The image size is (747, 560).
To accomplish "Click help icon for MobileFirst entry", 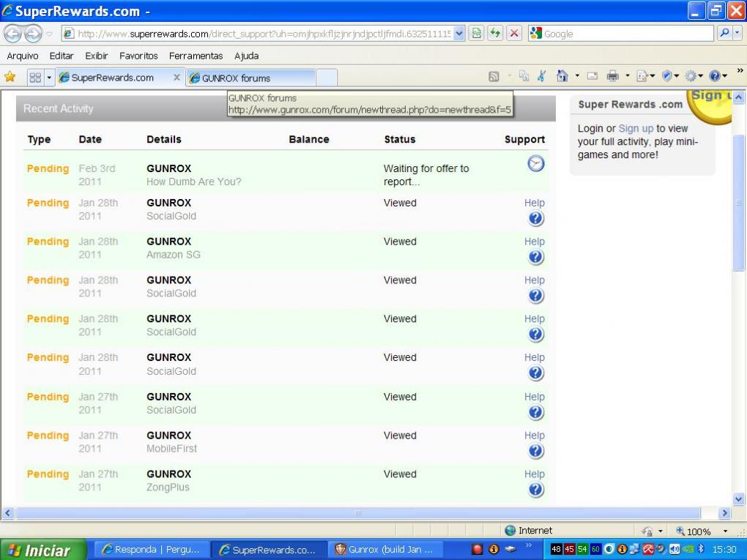I will (535, 451).
